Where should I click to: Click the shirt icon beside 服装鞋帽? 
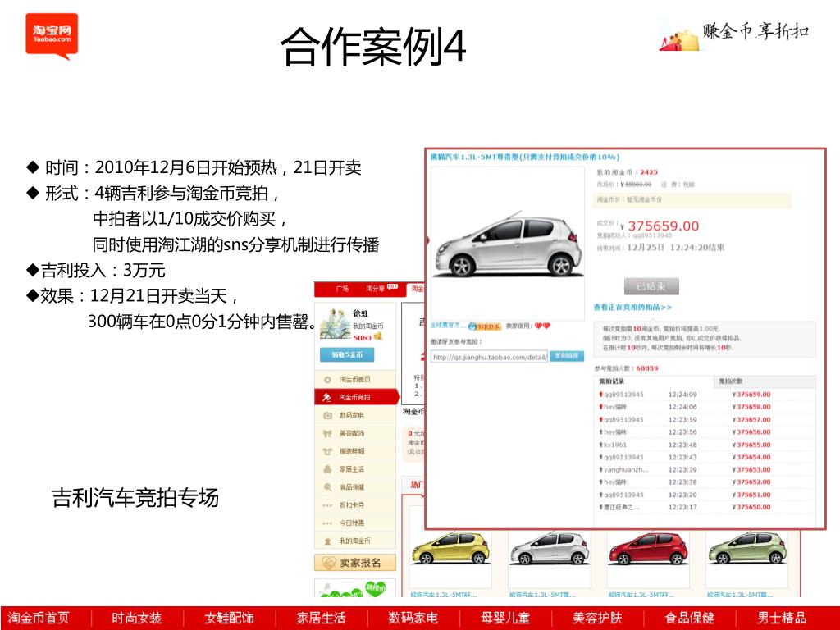click(x=327, y=451)
